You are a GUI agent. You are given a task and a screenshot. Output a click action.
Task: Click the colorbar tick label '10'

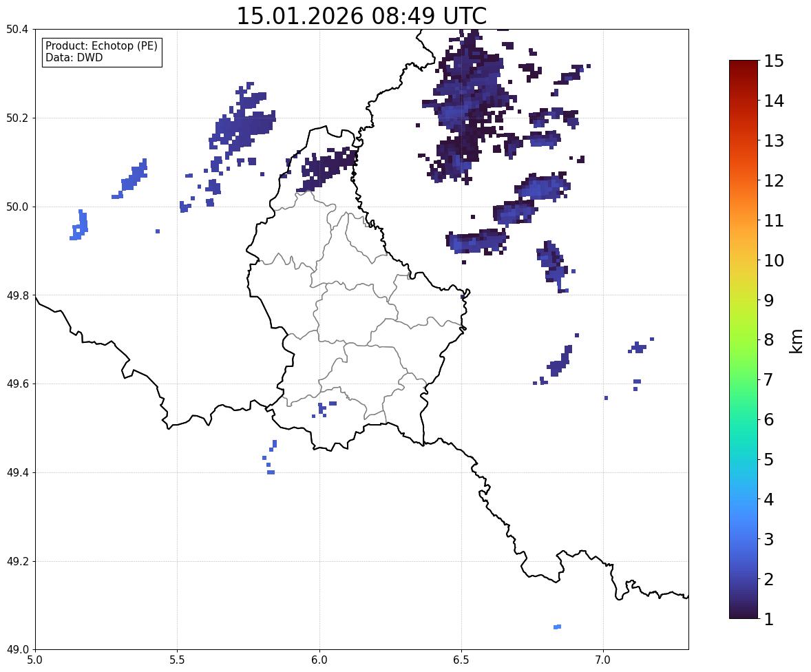tap(774, 260)
